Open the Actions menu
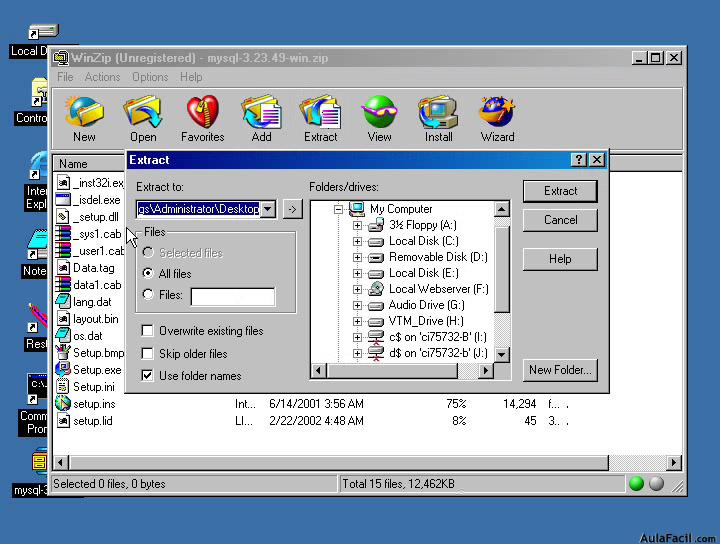 tap(102, 77)
